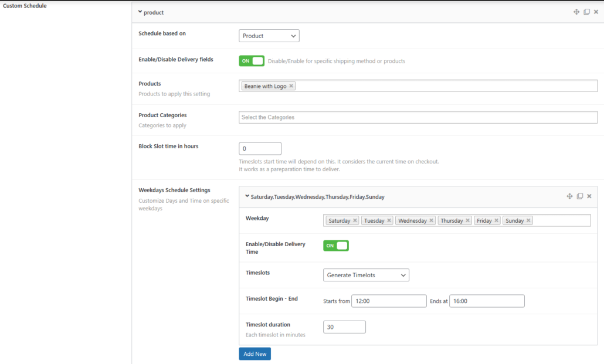Click the Add New button
This screenshot has height=364, width=604.
[x=255, y=353]
